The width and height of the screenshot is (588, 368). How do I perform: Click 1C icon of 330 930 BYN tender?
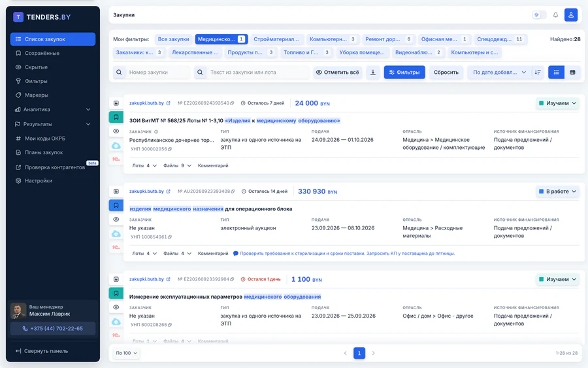pyautogui.click(x=116, y=247)
